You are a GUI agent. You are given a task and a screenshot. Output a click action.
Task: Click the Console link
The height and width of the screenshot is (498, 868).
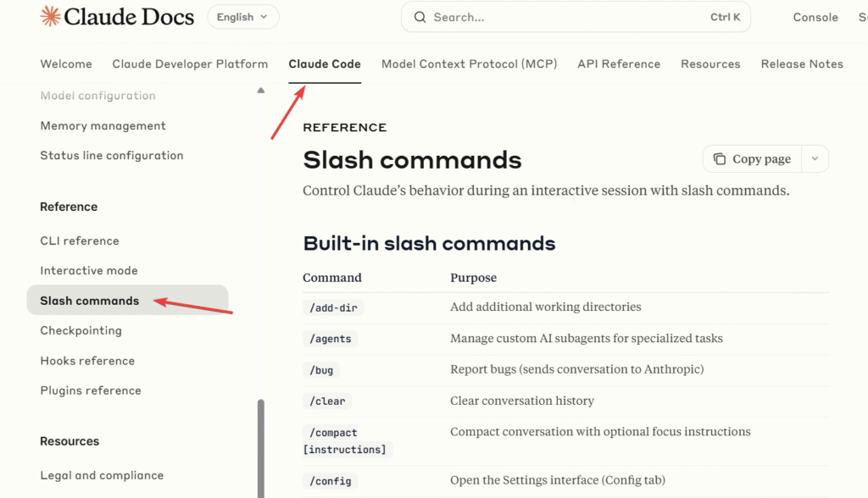click(815, 17)
